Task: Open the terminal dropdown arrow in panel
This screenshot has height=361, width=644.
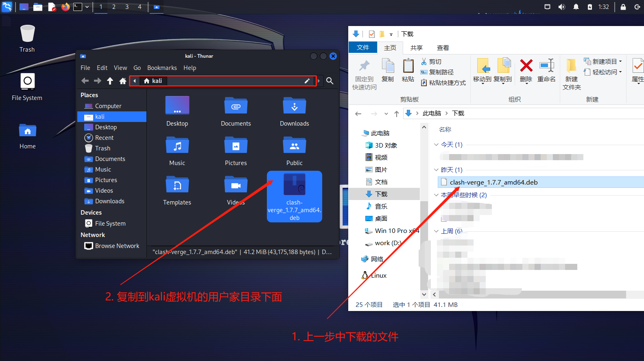Action: (x=87, y=7)
